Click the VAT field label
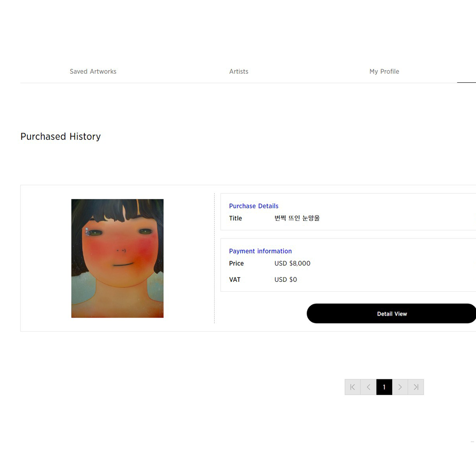The width and height of the screenshot is (476, 476). click(x=235, y=279)
